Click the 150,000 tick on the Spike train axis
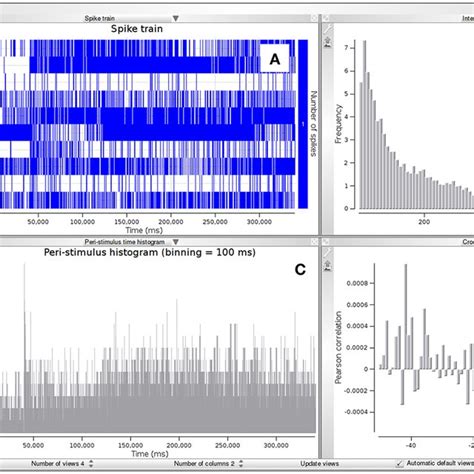Image resolution: width=474 pixels, height=474 pixels. point(127,222)
